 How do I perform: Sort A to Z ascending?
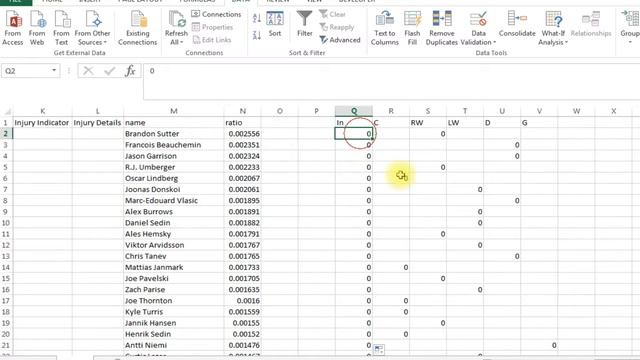click(x=257, y=18)
